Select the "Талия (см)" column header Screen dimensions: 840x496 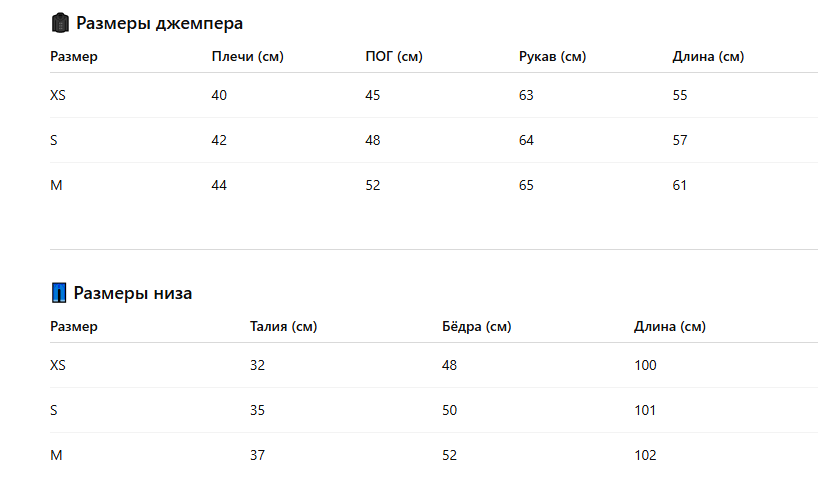(283, 327)
